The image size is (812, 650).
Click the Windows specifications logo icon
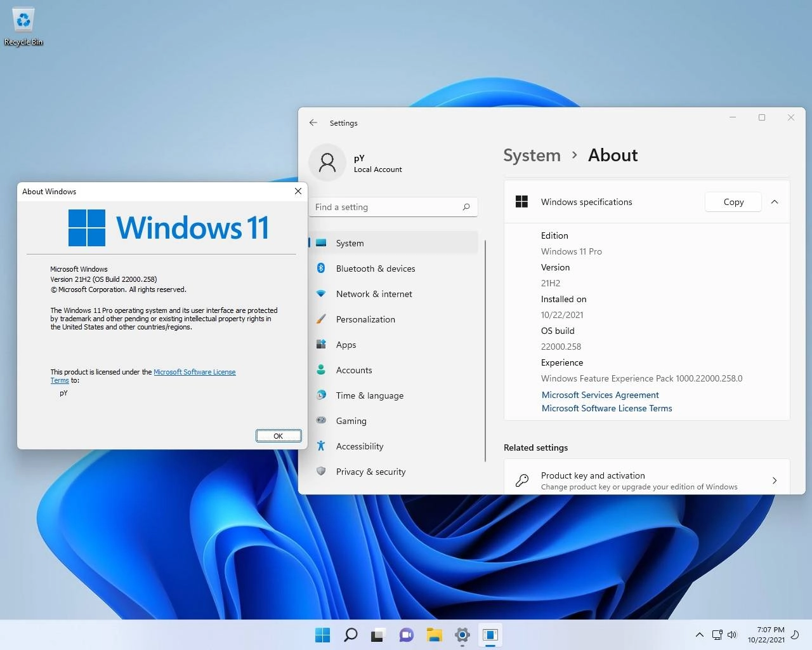point(522,202)
